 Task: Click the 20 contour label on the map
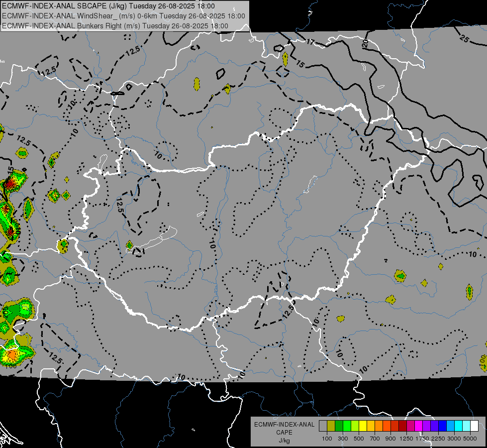point(365,43)
